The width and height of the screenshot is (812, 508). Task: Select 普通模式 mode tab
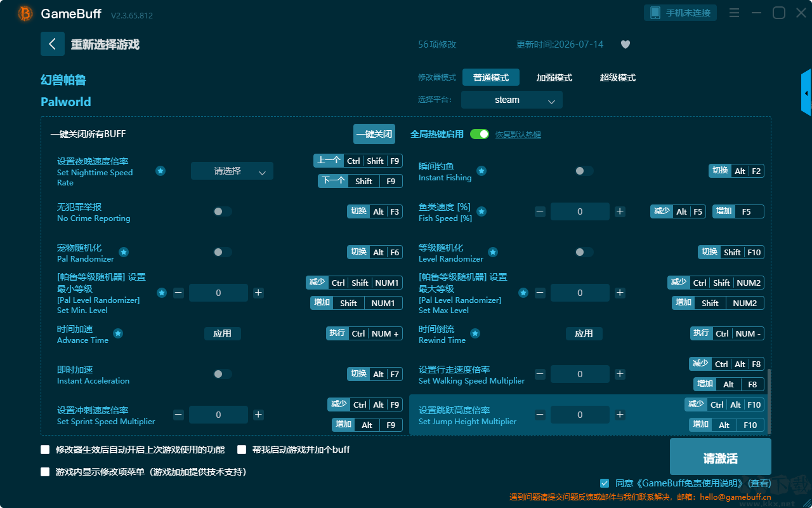[x=491, y=77]
